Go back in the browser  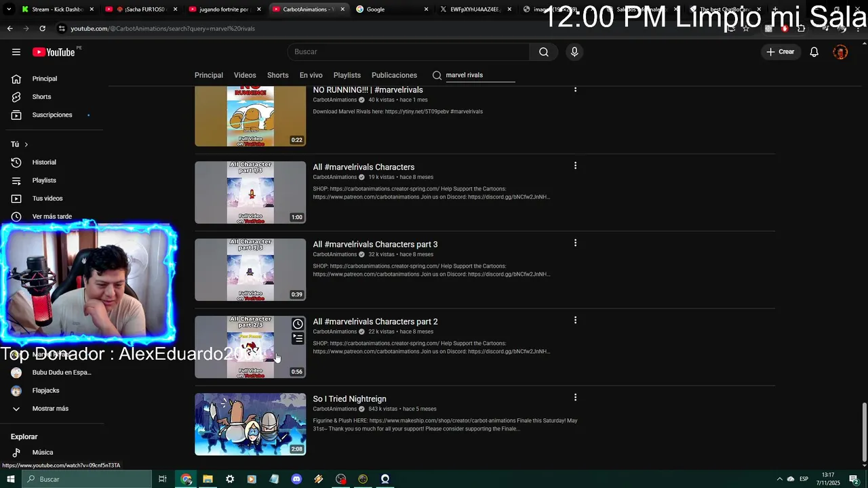point(9,28)
